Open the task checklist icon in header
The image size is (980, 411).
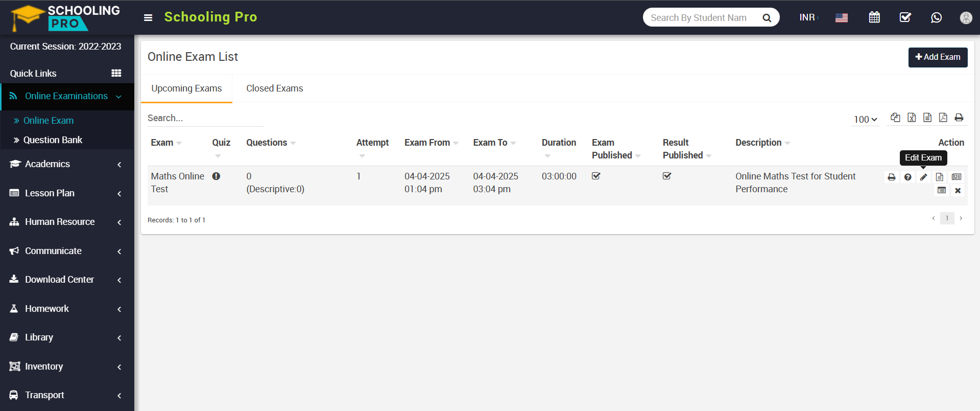click(x=905, y=17)
